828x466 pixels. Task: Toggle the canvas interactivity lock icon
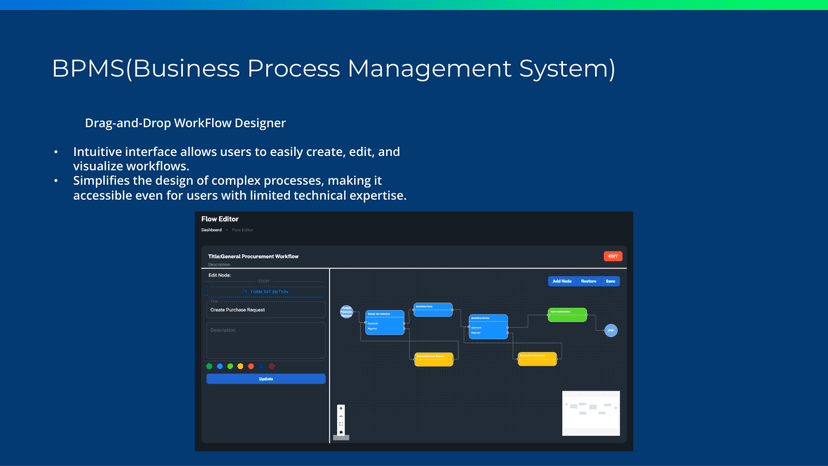click(341, 433)
